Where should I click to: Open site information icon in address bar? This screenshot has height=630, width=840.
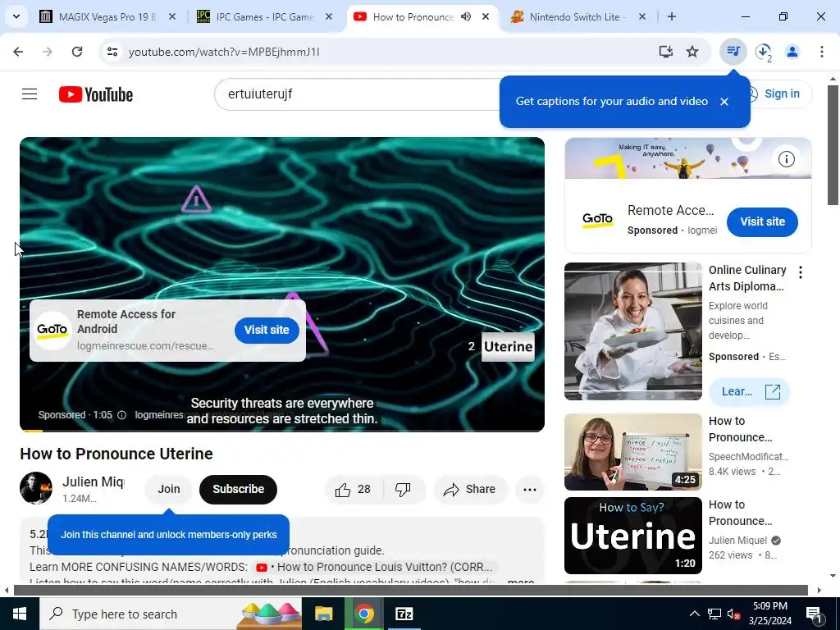point(112,52)
